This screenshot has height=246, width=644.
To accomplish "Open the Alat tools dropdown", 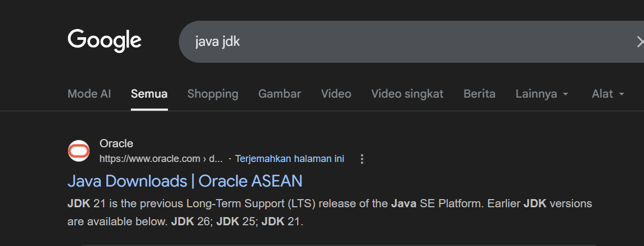I will pyautogui.click(x=608, y=94).
